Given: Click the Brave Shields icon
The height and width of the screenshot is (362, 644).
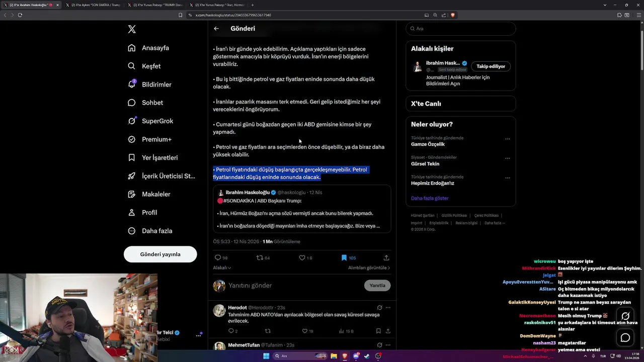Looking at the screenshot, I should point(453,15).
